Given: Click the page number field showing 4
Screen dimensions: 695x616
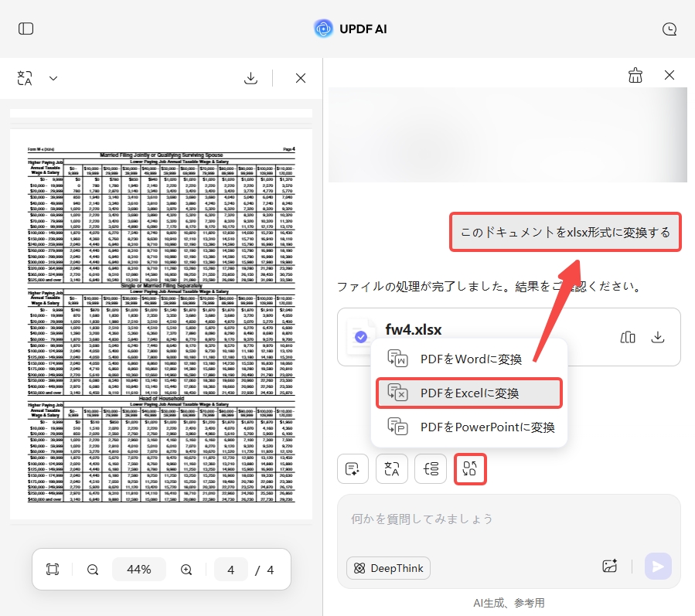Looking at the screenshot, I should click(231, 570).
